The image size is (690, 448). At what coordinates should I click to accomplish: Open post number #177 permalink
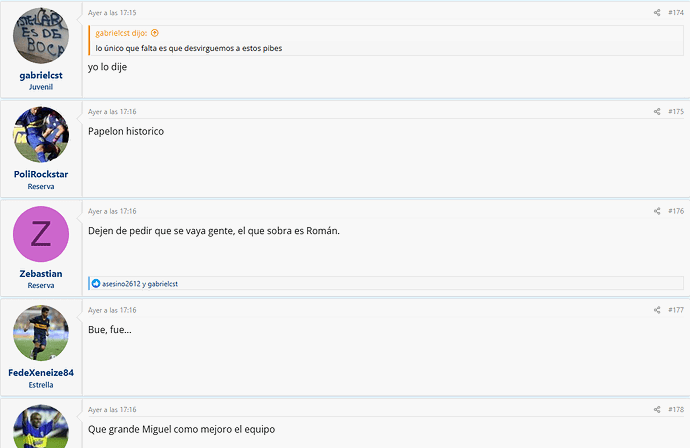[676, 310]
